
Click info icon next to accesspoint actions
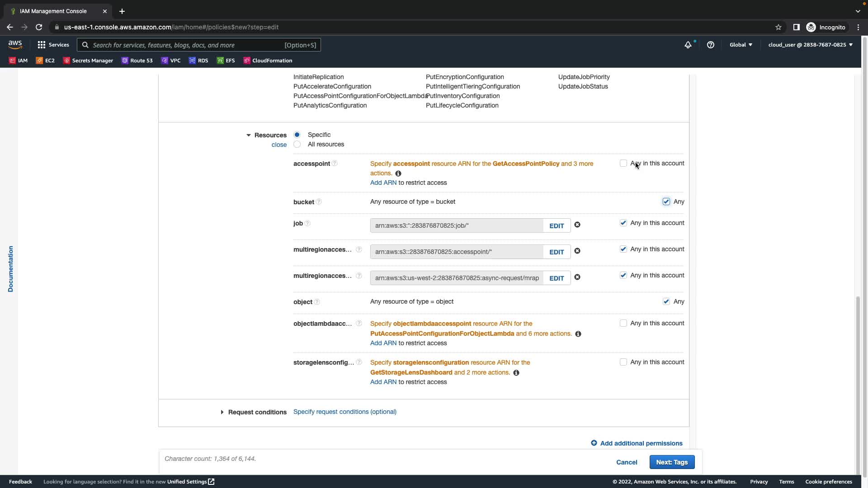(x=398, y=174)
